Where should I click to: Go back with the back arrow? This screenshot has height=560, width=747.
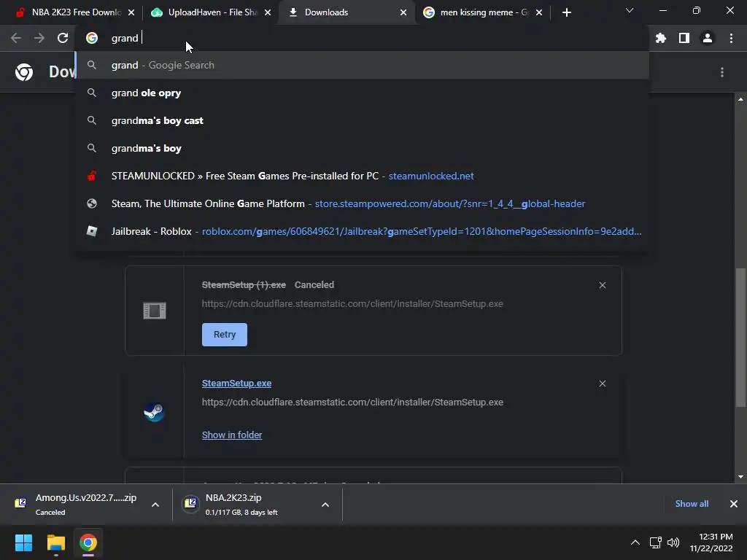tap(16, 38)
